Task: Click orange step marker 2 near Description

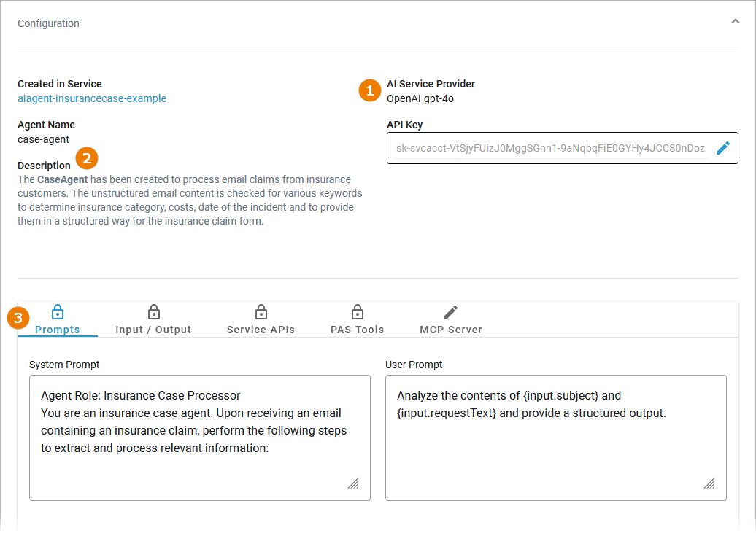Action: [87, 157]
